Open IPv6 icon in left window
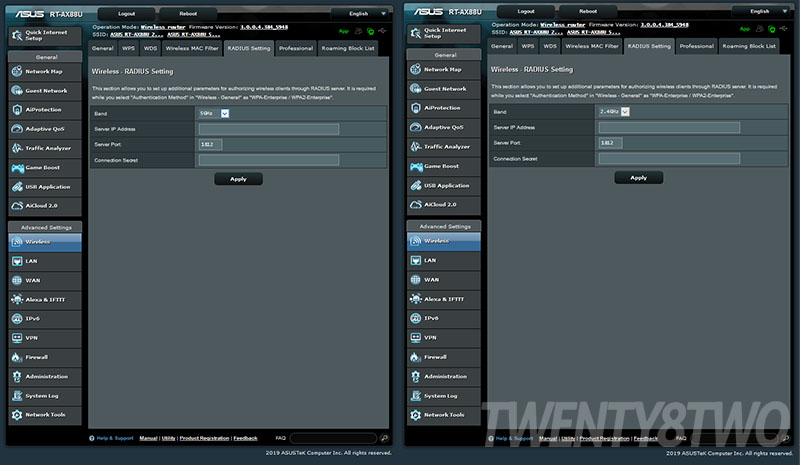The image size is (800, 465). pyautogui.click(x=17, y=319)
